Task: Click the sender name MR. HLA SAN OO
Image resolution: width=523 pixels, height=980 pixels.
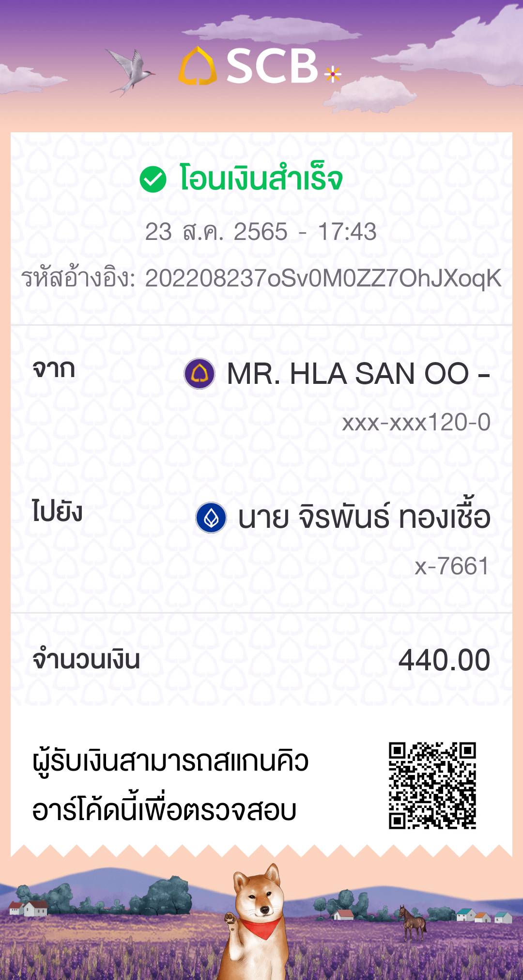Action: coord(358,374)
